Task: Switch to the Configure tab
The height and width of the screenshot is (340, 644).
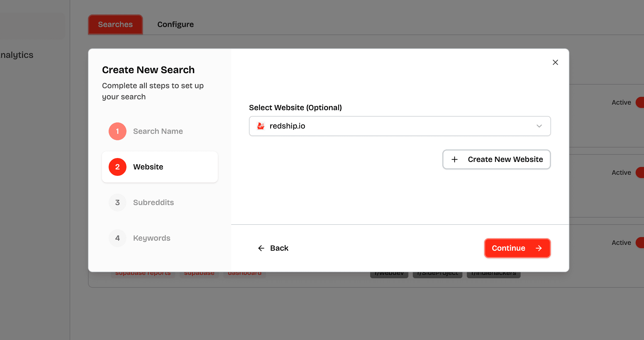Action: tap(175, 24)
